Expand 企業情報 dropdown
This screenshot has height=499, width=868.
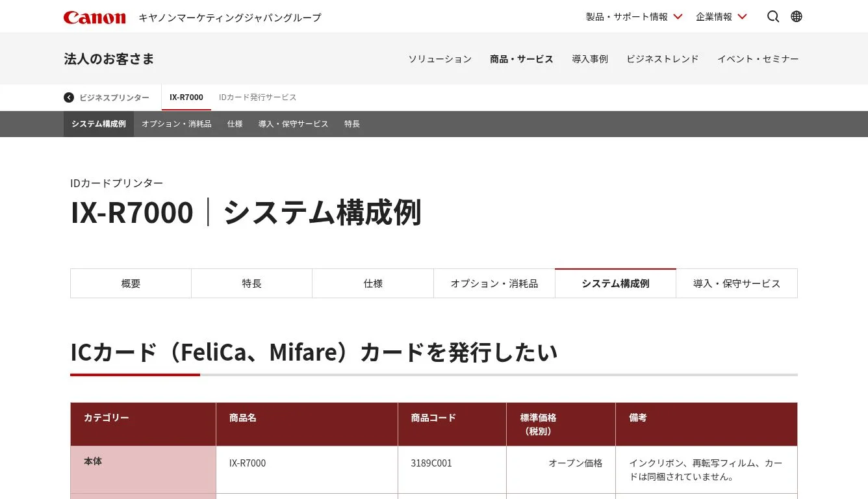[x=721, y=17]
